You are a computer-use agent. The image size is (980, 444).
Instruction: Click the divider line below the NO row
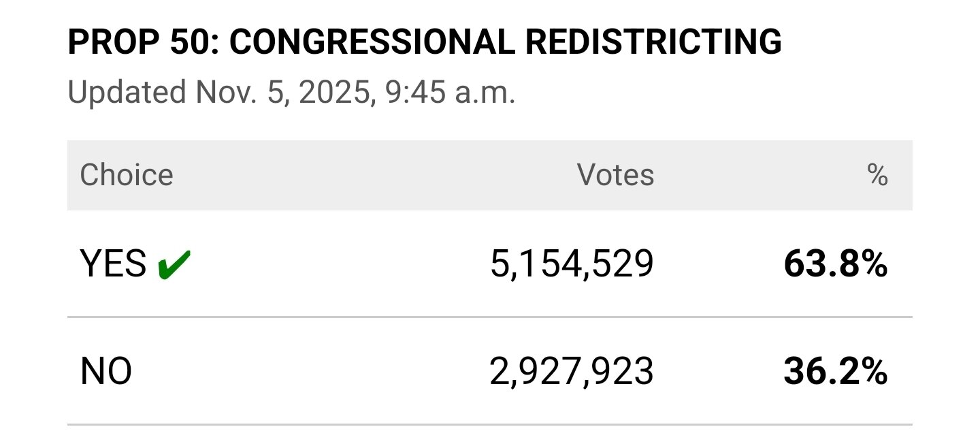489,425
